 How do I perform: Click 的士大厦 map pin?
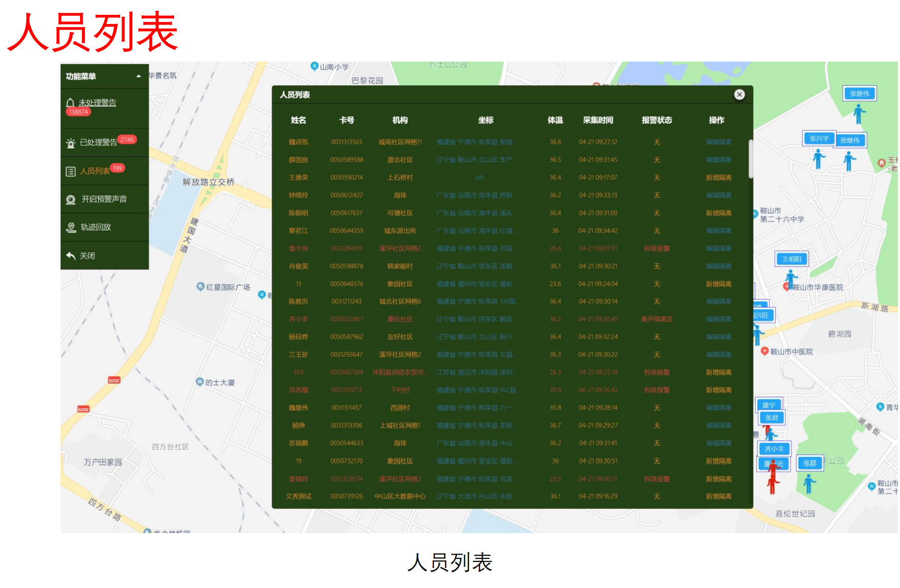point(200,382)
